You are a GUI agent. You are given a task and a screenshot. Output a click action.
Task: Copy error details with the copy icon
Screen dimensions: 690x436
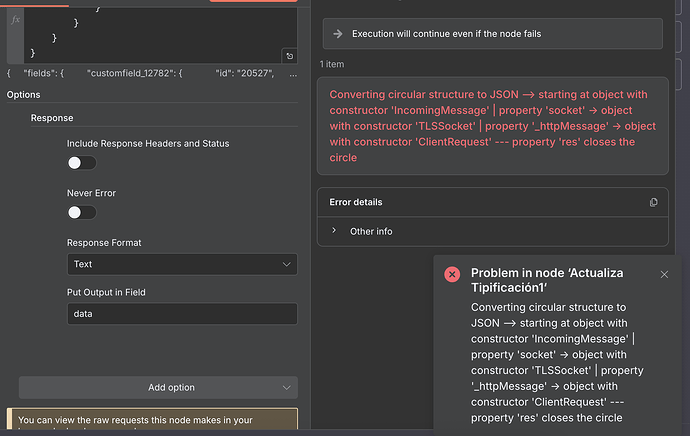[x=653, y=202]
